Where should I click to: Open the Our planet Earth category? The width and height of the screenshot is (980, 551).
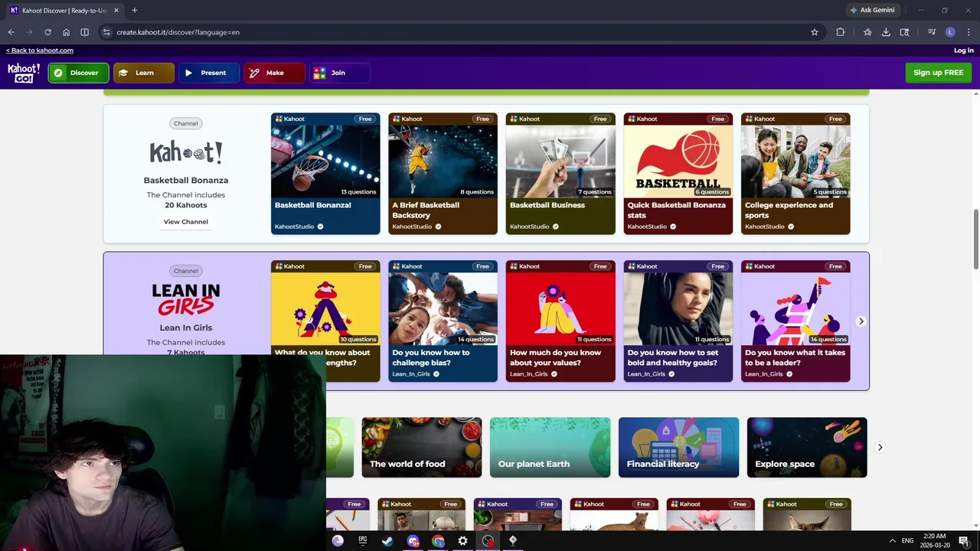(550, 448)
